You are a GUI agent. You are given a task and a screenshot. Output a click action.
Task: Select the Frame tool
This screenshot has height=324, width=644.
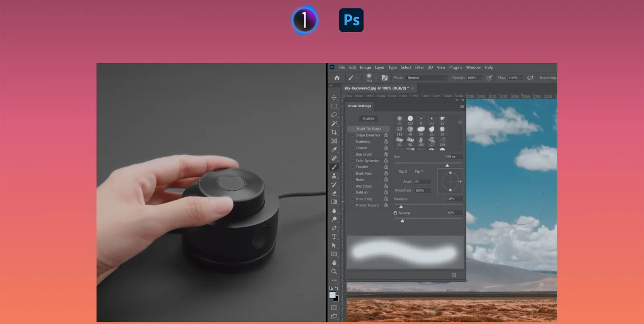pyautogui.click(x=334, y=141)
